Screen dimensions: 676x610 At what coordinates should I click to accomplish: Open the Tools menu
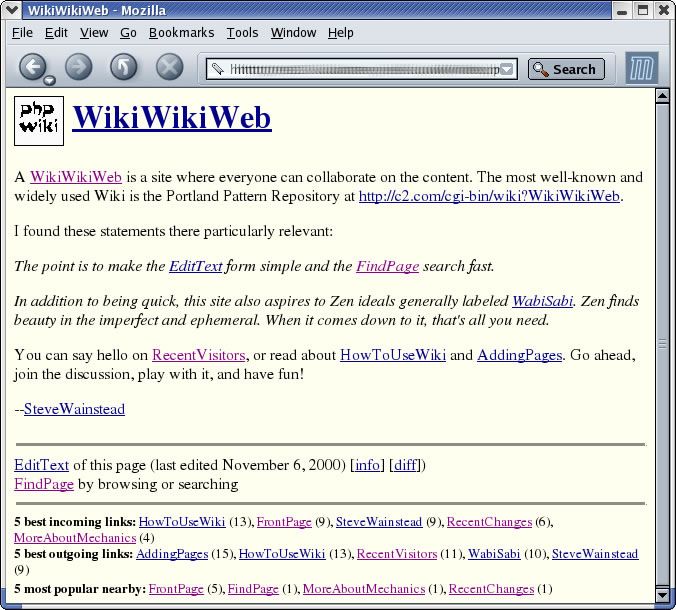point(242,33)
